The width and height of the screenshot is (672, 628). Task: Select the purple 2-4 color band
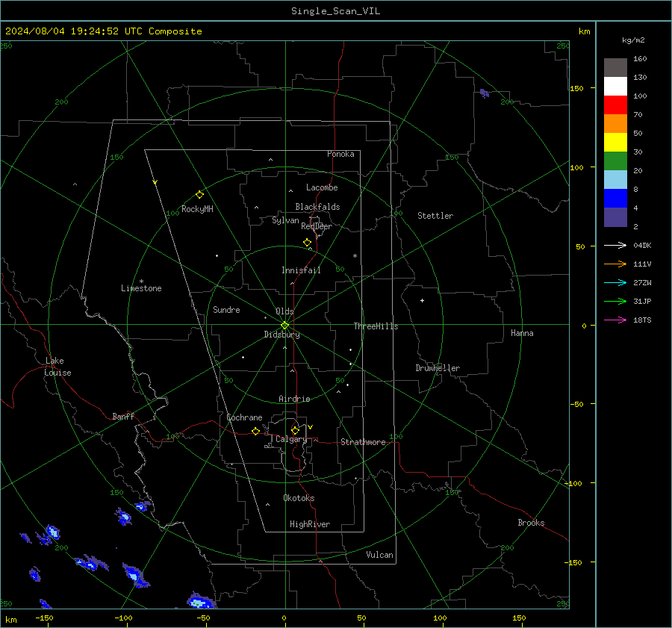615,217
